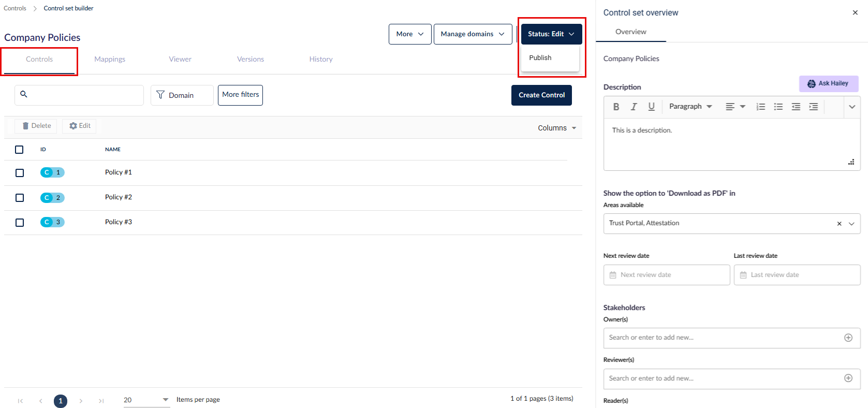The height and width of the screenshot is (408, 868).
Task: Click the Bold formatting icon
Action: pyautogui.click(x=616, y=107)
